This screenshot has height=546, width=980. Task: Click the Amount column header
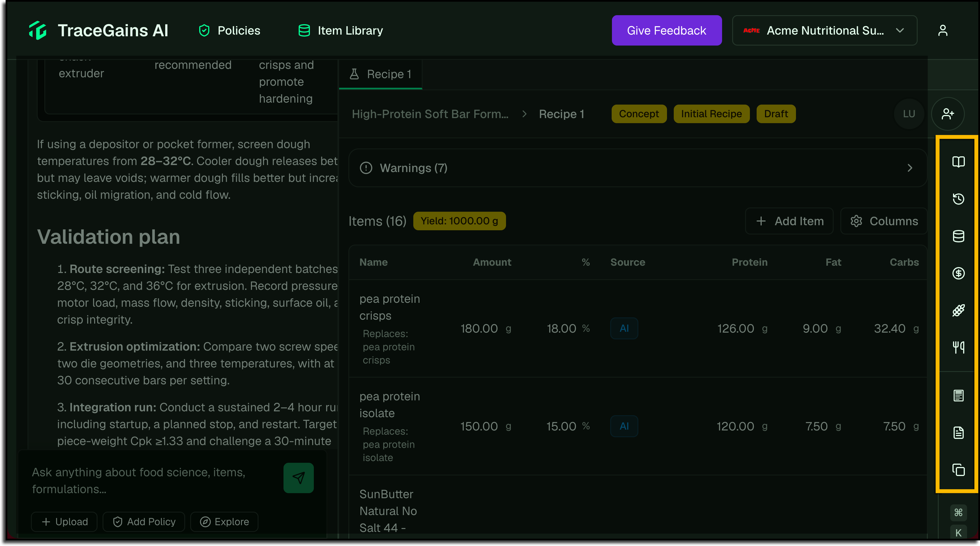pyautogui.click(x=492, y=262)
